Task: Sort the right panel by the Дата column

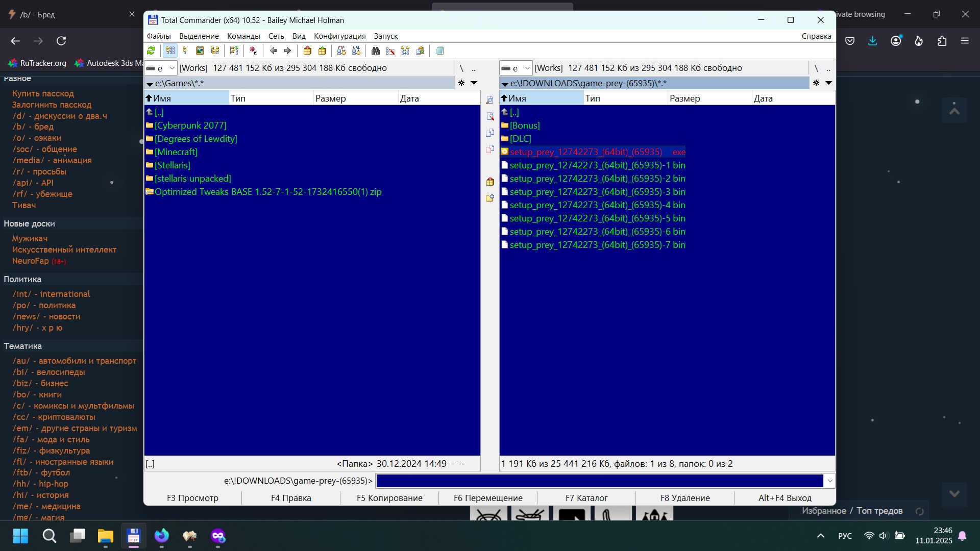Action: (793, 98)
